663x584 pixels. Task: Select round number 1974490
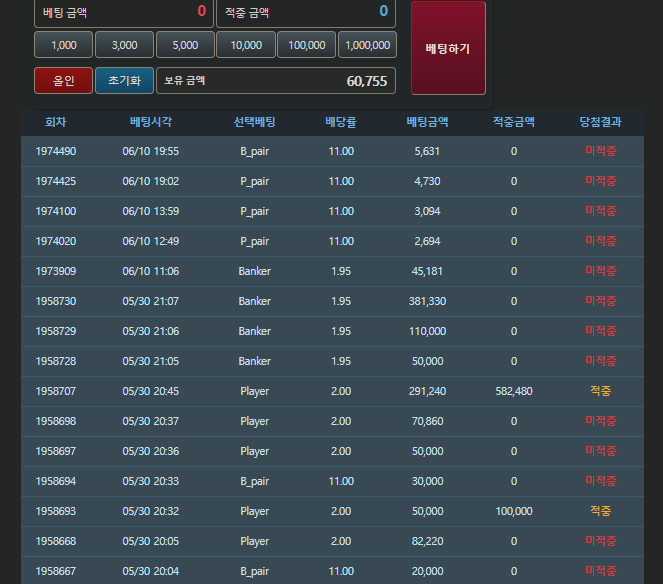[56, 151]
